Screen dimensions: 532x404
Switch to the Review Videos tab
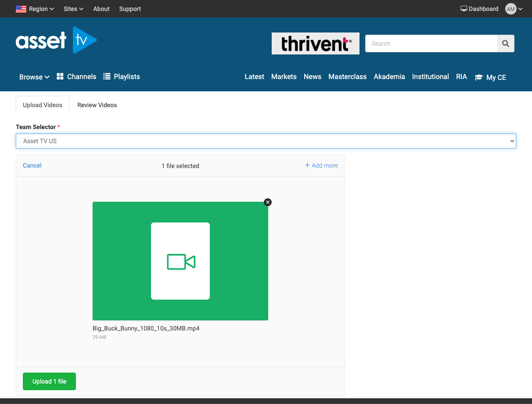point(97,105)
